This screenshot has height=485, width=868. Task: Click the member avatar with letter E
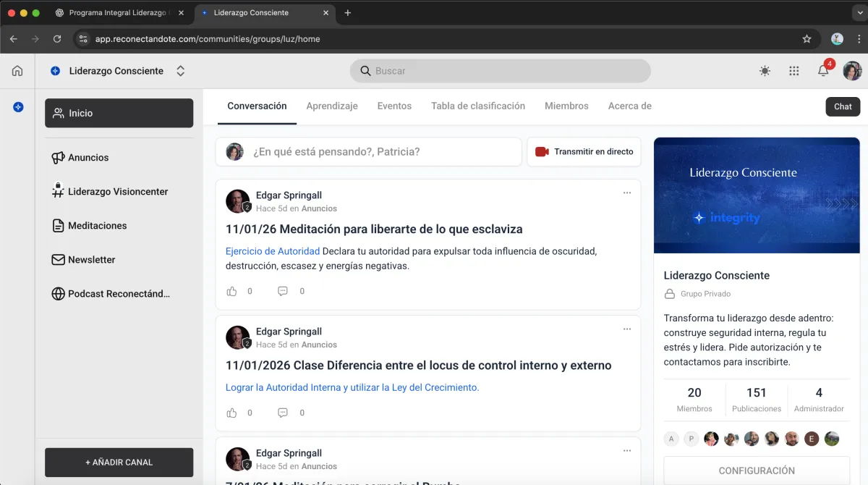[x=812, y=439]
